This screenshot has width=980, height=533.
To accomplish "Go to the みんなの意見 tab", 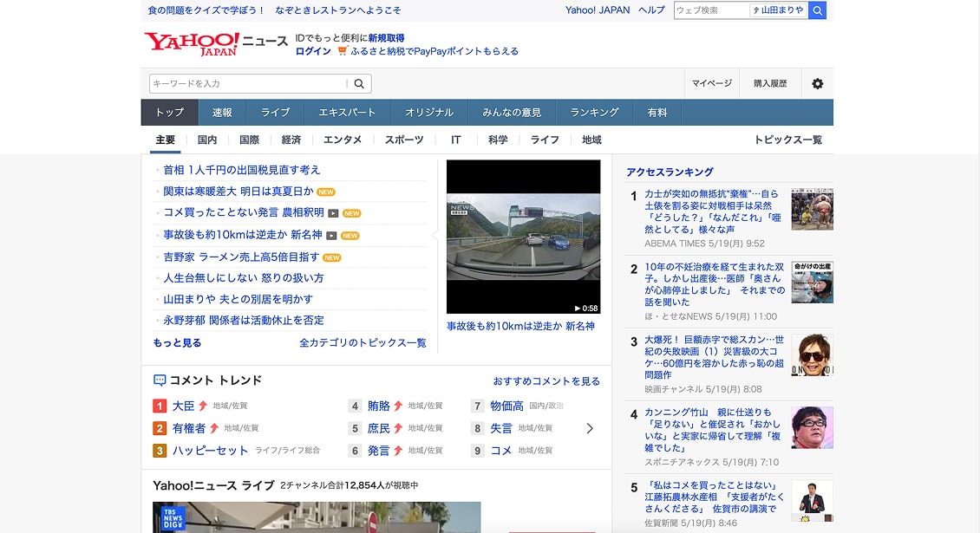I will tap(512, 113).
